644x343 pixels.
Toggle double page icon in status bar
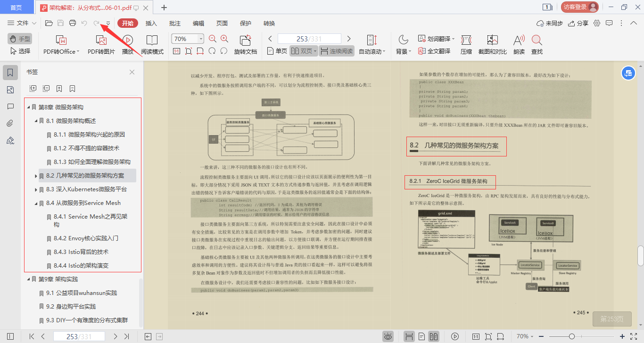coord(434,336)
